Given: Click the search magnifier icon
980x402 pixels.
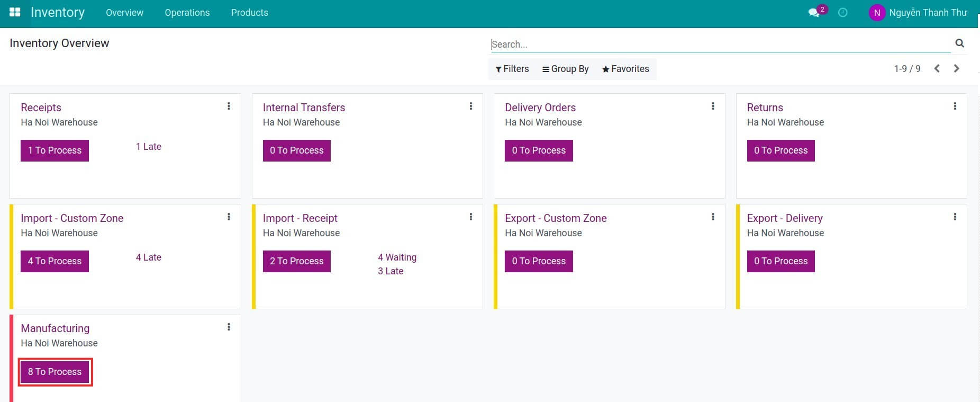Looking at the screenshot, I should click(959, 43).
